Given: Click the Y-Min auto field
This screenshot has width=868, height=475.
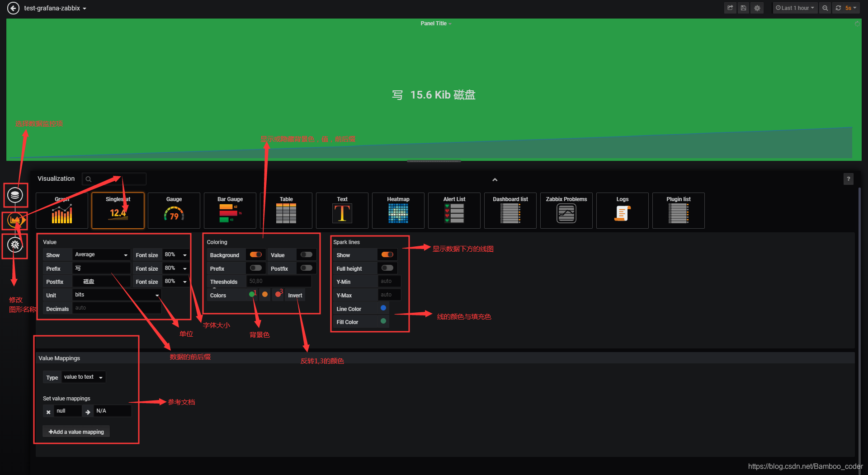Looking at the screenshot, I should tap(389, 282).
